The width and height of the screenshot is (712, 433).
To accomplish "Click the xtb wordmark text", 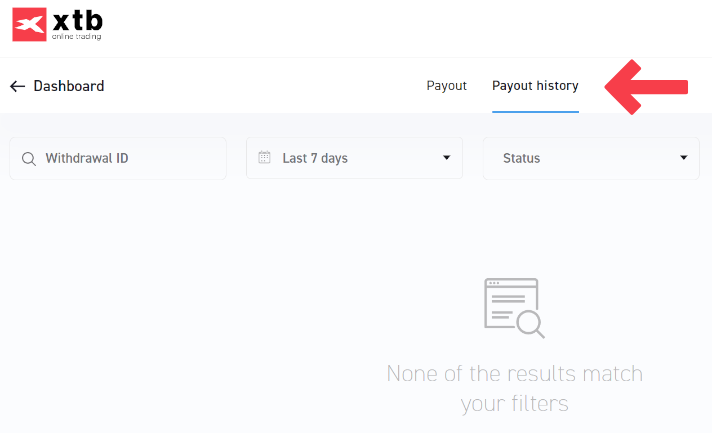I will point(77,20).
